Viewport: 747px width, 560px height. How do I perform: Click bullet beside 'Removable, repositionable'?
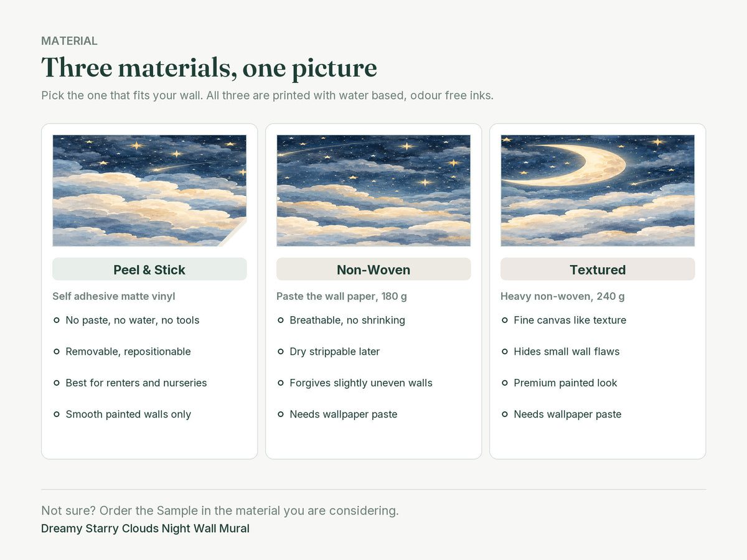57,352
